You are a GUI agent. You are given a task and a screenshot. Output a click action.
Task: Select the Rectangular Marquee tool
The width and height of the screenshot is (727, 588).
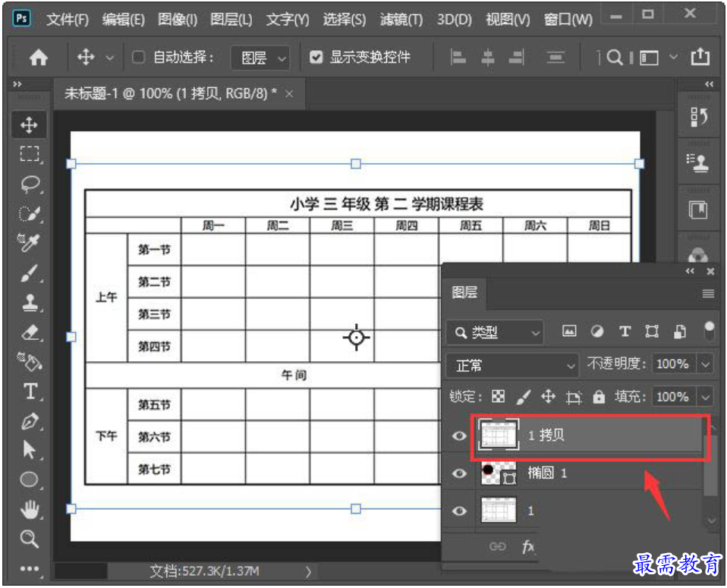click(x=29, y=154)
